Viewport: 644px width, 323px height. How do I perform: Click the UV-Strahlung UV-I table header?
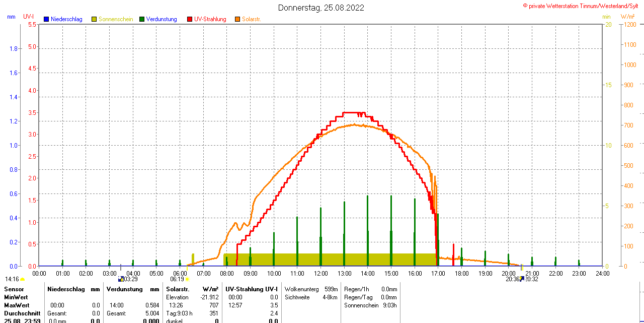(252, 289)
